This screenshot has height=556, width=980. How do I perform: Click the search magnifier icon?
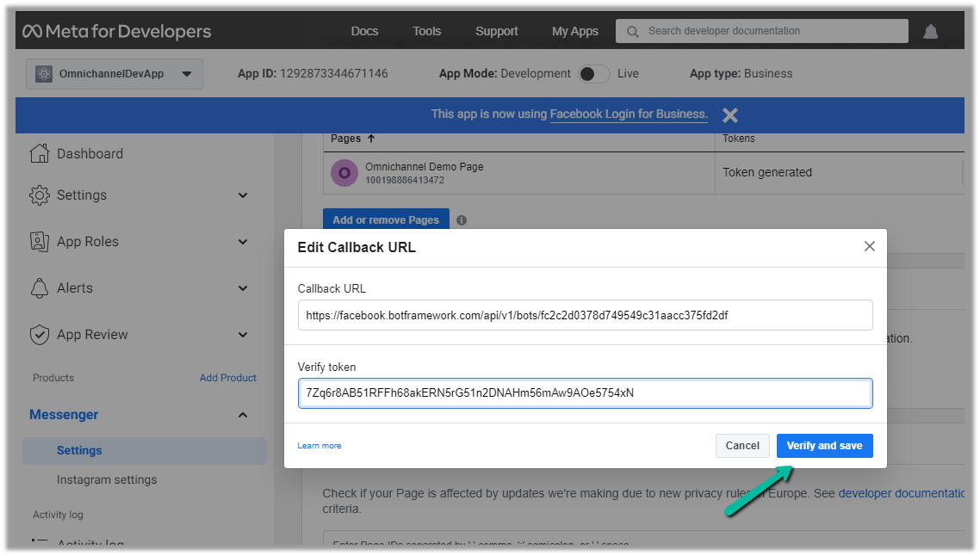click(x=633, y=32)
